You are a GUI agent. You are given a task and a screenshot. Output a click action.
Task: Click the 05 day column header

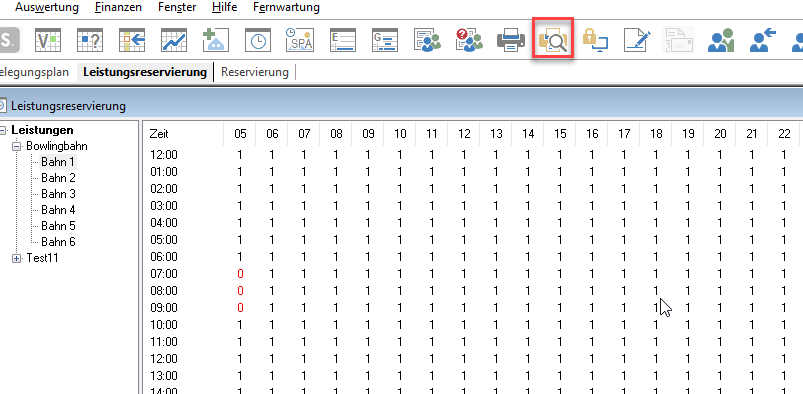tap(240, 134)
